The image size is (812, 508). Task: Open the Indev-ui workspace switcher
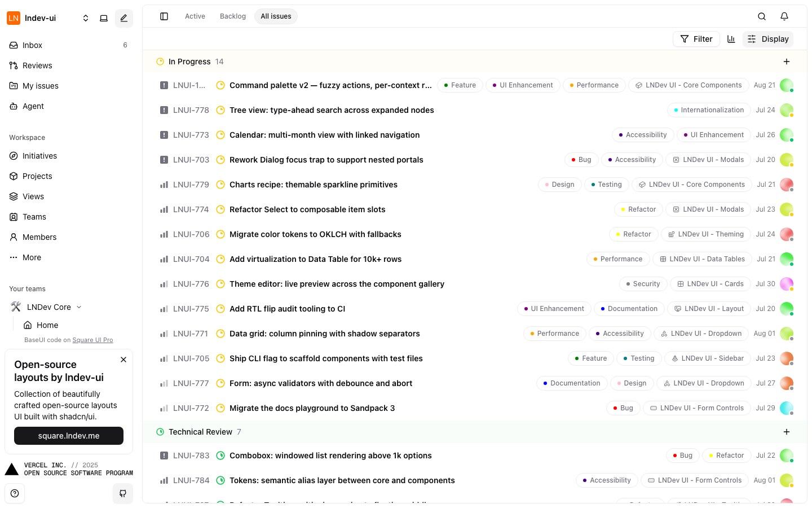[48, 18]
